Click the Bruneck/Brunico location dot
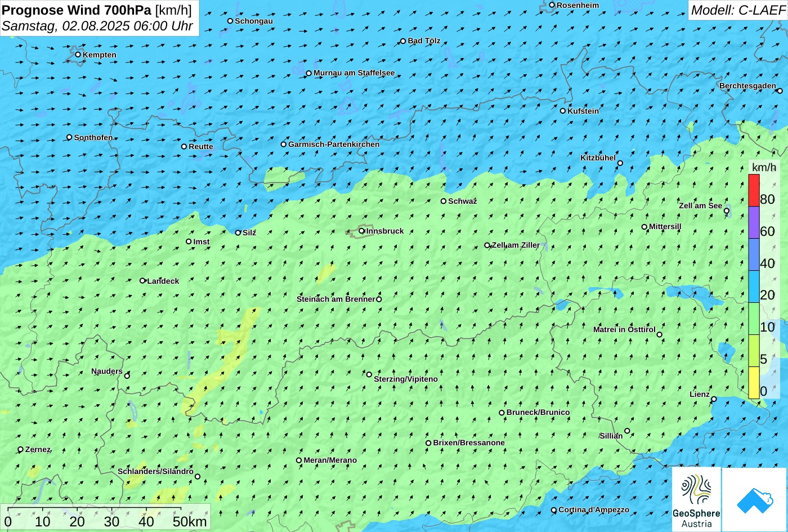788x532 pixels. tap(502, 413)
